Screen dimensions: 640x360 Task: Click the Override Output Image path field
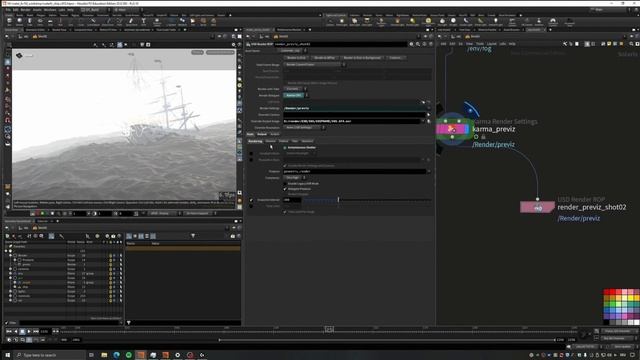click(353, 121)
